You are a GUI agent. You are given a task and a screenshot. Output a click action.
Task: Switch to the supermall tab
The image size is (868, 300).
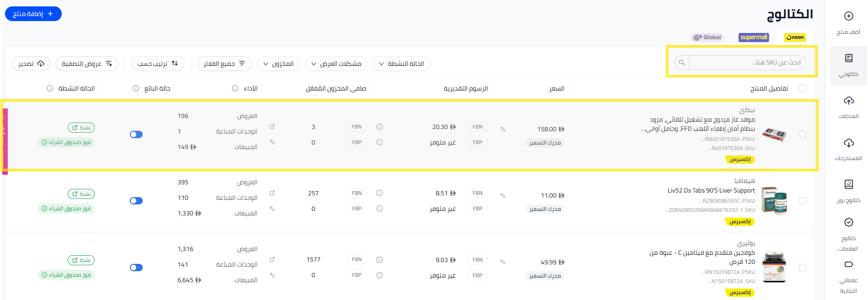click(753, 37)
